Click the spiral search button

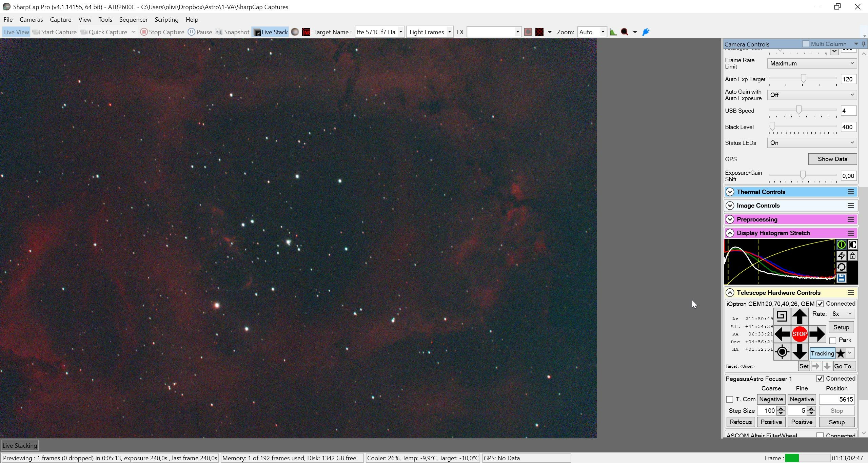[x=782, y=316]
